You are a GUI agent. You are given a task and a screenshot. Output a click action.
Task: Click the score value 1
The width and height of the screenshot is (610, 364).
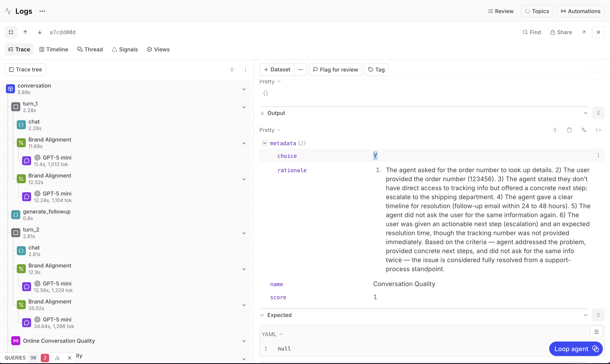tap(375, 297)
